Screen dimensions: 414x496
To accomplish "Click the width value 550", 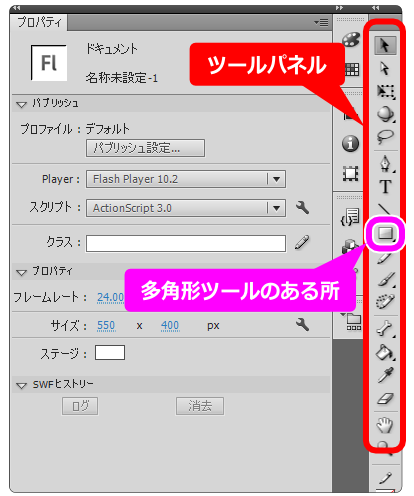I will click(x=106, y=325).
